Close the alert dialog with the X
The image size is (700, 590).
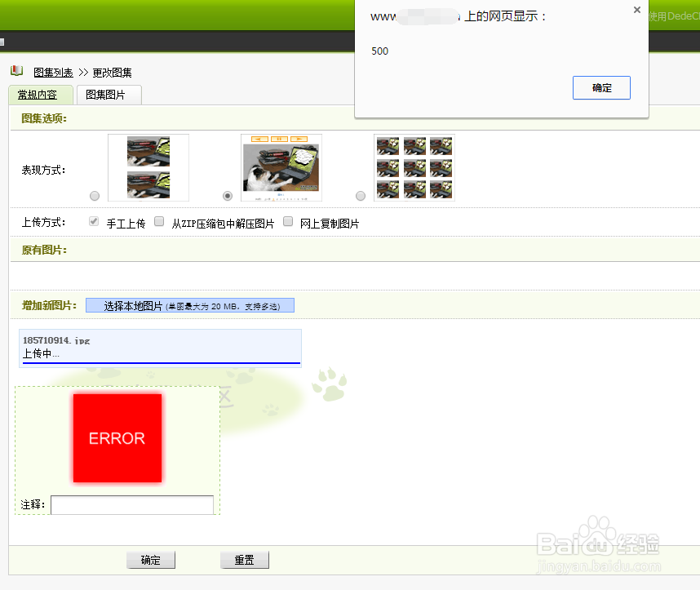tap(637, 10)
